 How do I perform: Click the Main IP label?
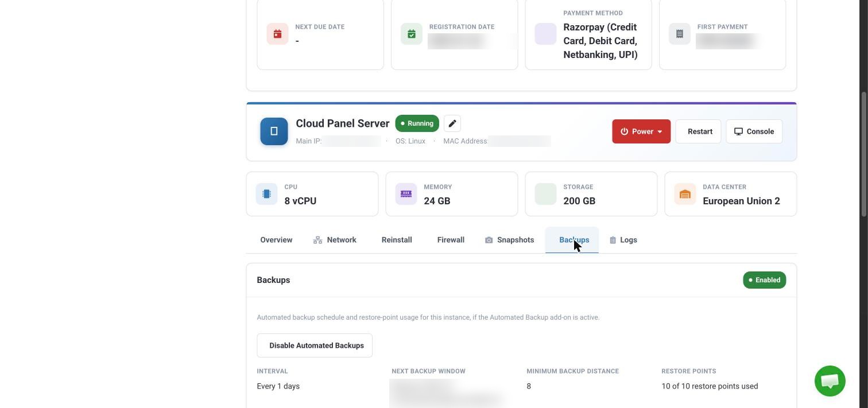[309, 141]
